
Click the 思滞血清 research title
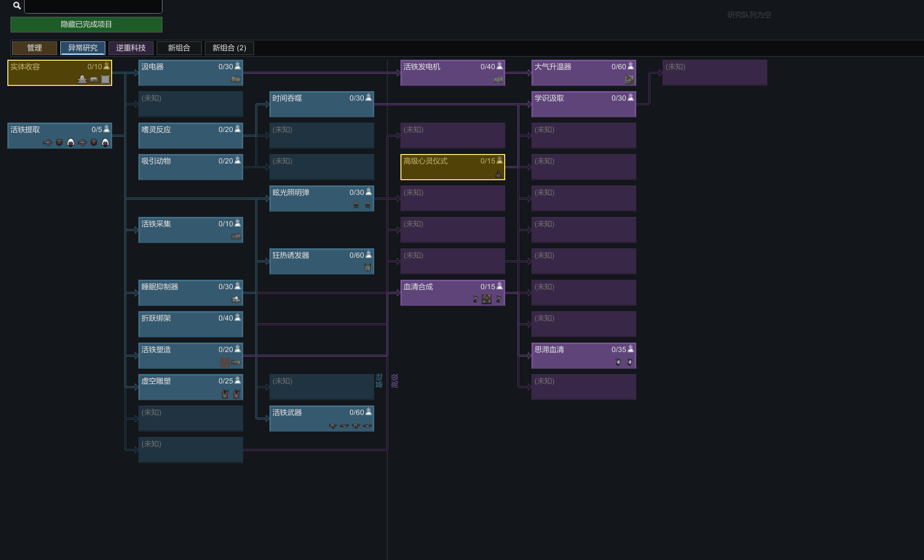pyautogui.click(x=549, y=349)
